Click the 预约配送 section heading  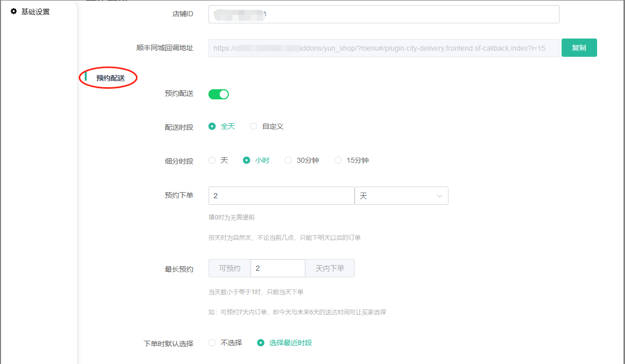click(x=110, y=78)
